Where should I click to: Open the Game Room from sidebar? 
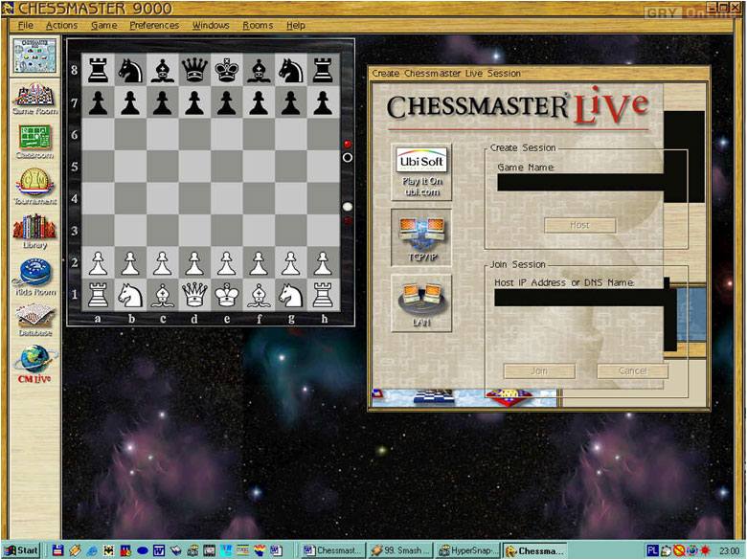pyautogui.click(x=34, y=99)
